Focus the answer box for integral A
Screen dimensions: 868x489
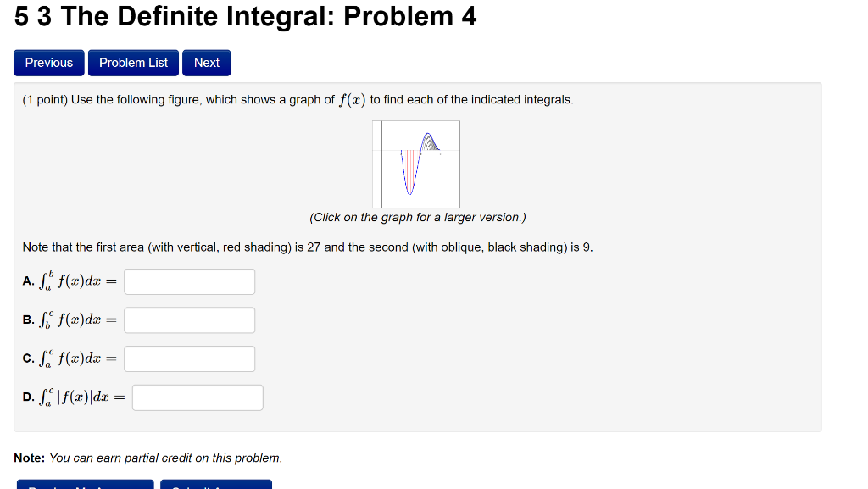coord(188,281)
